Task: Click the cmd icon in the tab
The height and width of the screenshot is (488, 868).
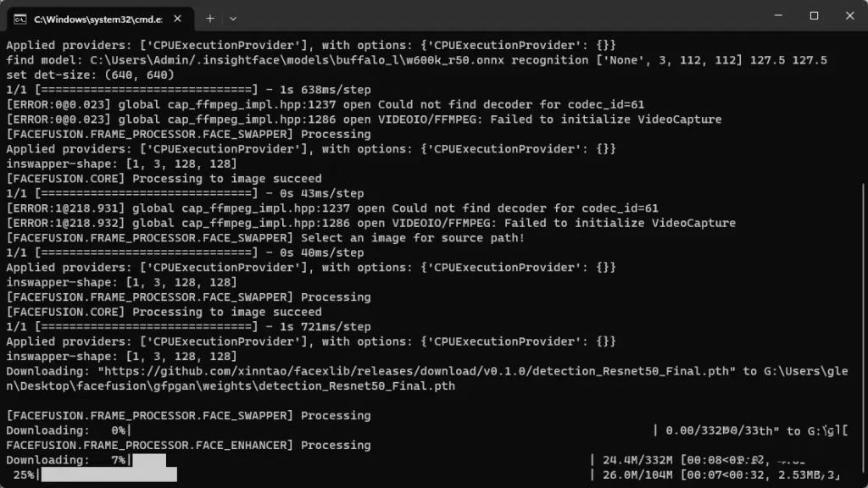Action: point(19,18)
